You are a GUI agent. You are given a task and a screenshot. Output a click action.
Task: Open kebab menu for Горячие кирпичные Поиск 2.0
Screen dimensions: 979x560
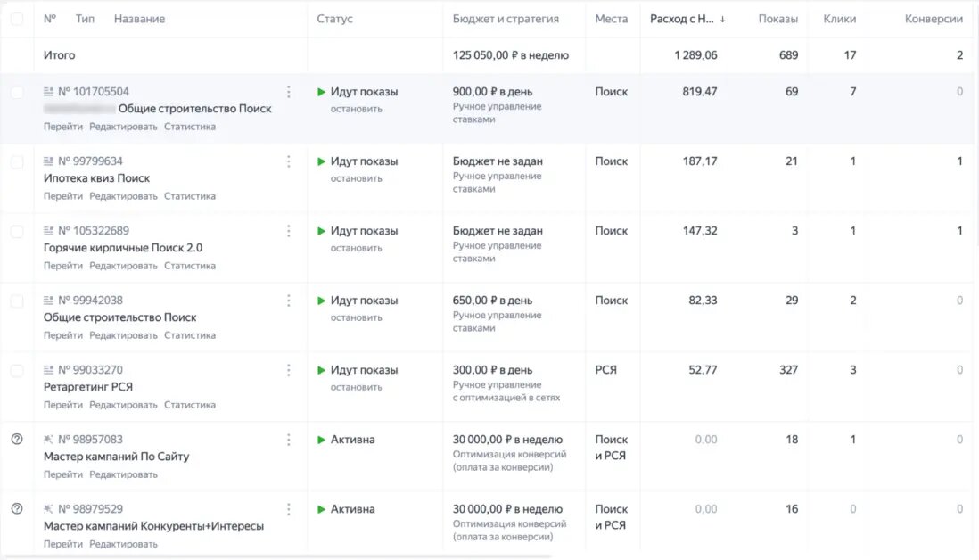(288, 231)
